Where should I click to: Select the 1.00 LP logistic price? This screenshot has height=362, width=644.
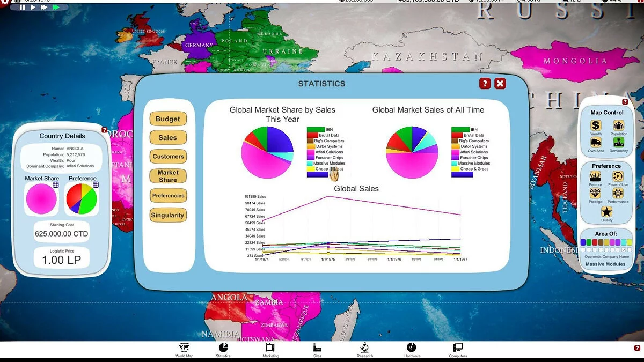pos(62,259)
